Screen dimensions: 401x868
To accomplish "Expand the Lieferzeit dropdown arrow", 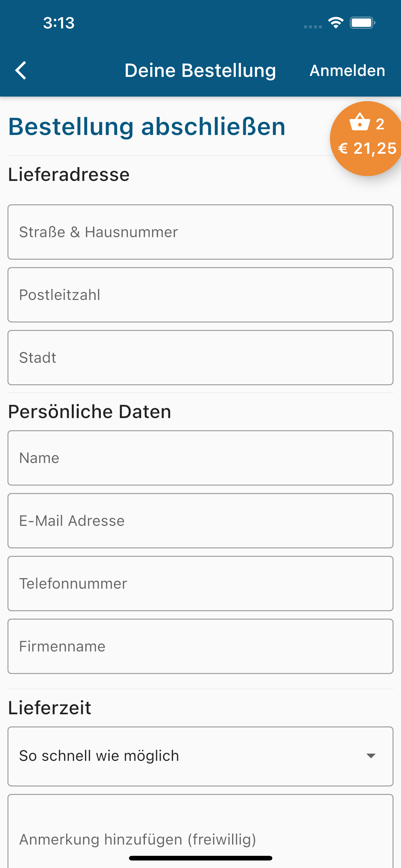I will coord(371,756).
